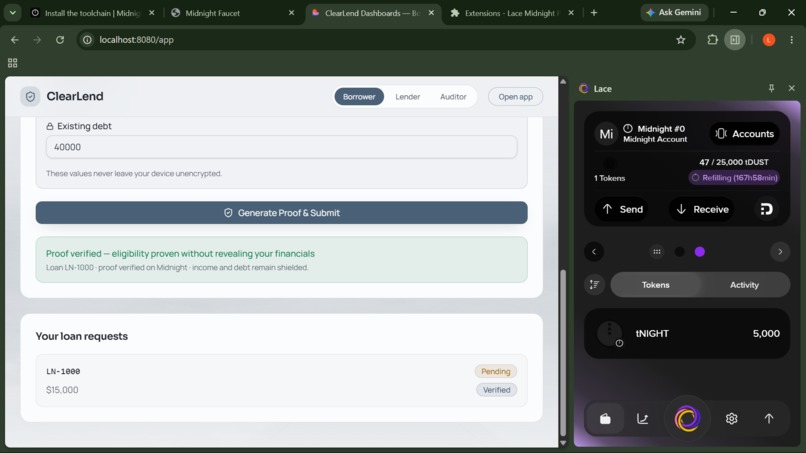Close the Lace side panel

tap(792, 88)
